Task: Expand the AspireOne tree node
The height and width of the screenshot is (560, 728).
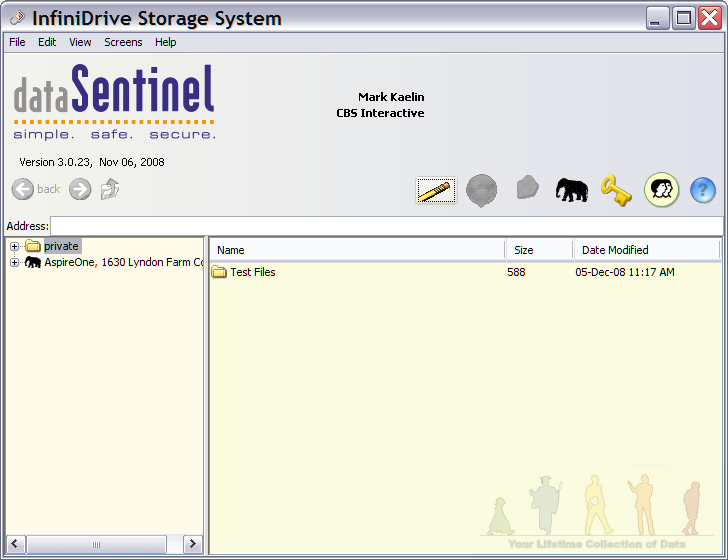Action: point(14,262)
